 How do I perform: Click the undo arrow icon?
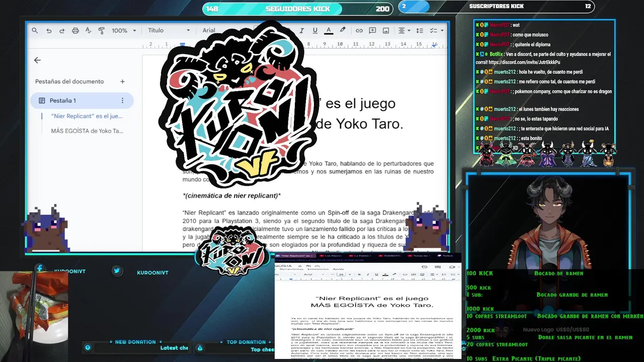tap(49, 31)
